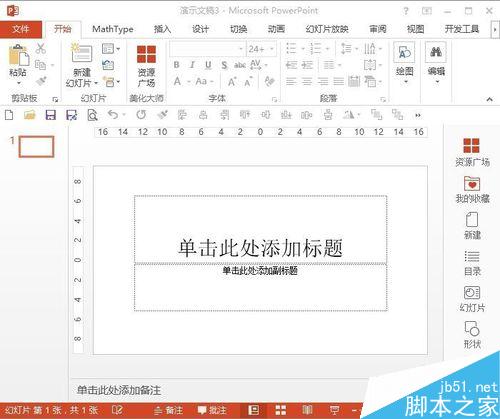Click the Decrease Indent icon
Screen dimensions: 500x419
tap(291, 65)
